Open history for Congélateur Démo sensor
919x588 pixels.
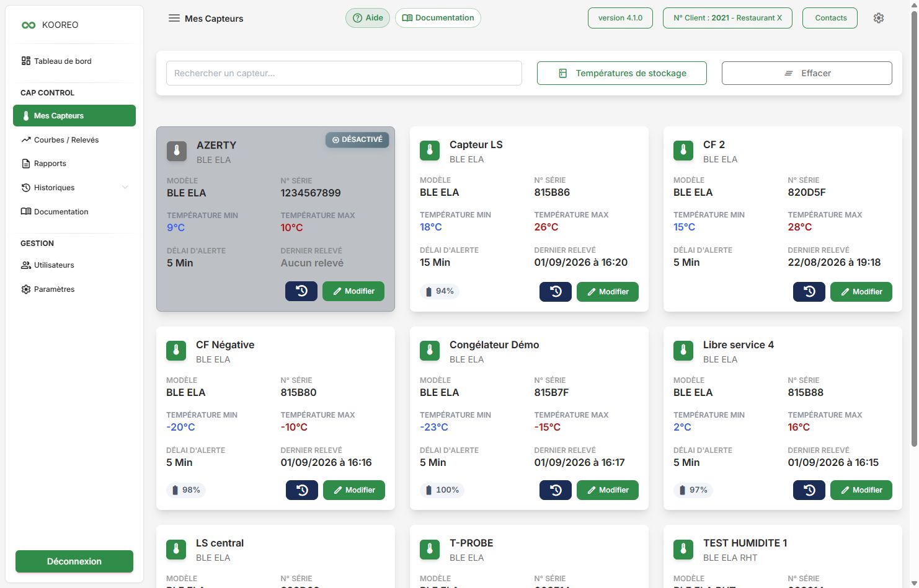(x=556, y=490)
